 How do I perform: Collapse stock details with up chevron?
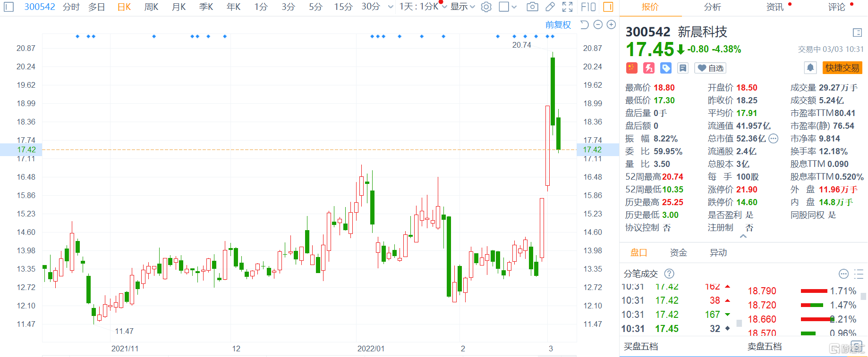pos(743,236)
